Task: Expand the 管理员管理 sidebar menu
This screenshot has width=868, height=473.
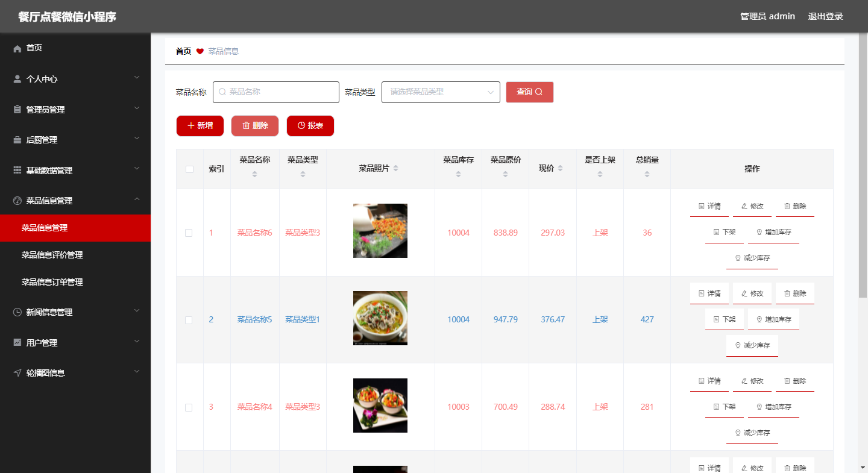Action: pos(75,110)
